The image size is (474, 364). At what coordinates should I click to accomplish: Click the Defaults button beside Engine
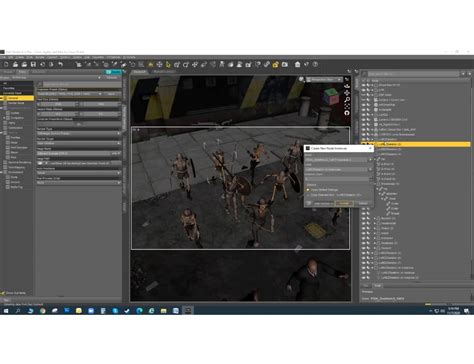pos(112,77)
